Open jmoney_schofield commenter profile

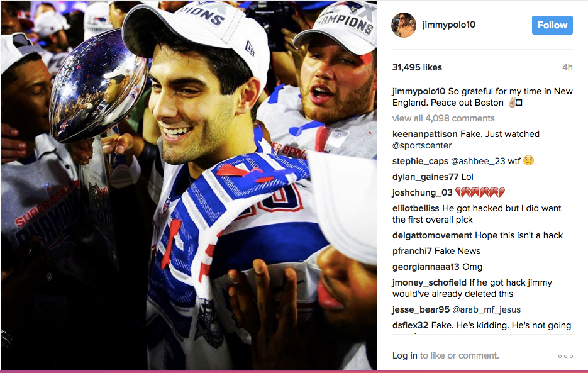430,282
